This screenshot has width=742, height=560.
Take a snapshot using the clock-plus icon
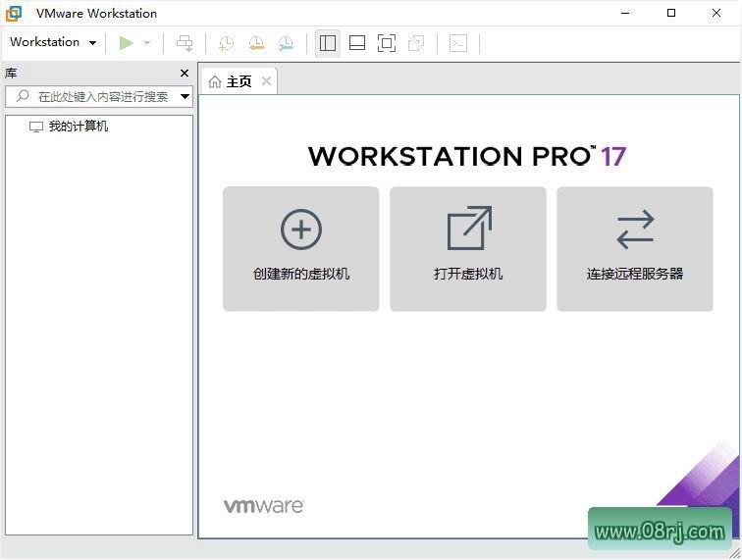[226, 43]
